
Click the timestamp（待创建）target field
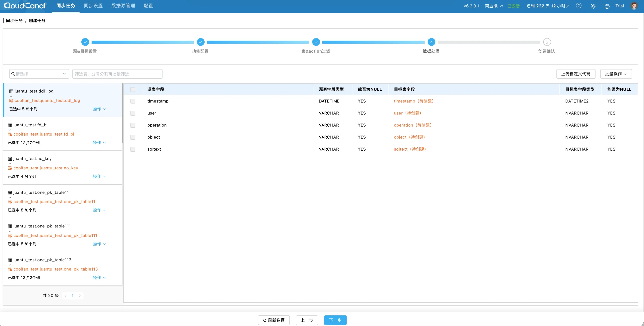[414, 101]
